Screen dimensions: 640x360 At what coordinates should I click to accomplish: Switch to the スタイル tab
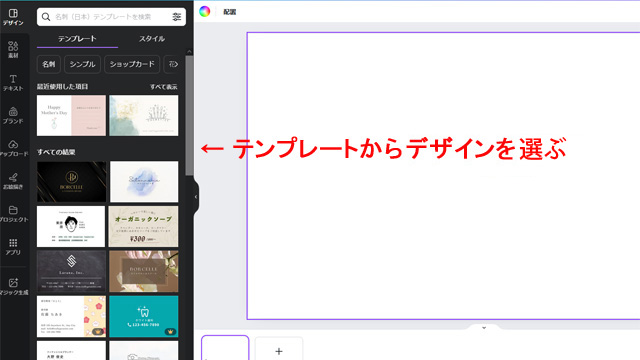point(152,39)
